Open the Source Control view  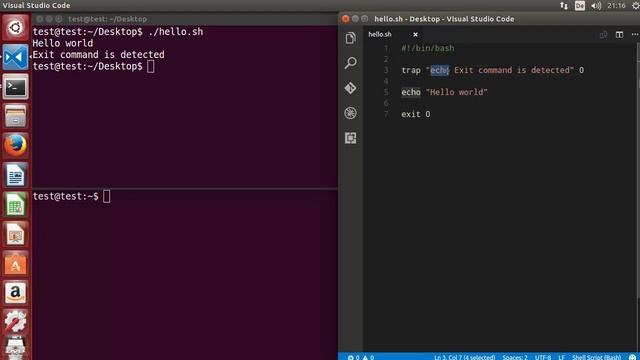coord(350,88)
